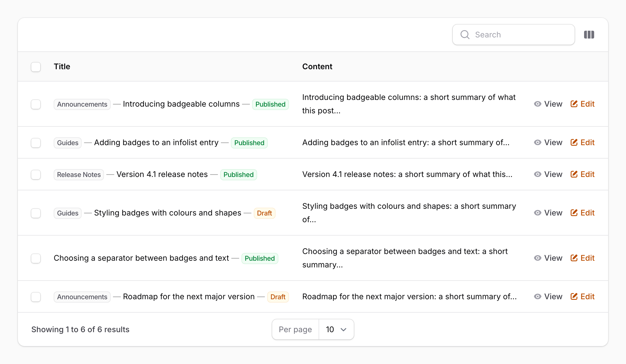Tick the select-all checkbox in header
Image resolution: width=626 pixels, height=364 pixels.
pos(36,67)
